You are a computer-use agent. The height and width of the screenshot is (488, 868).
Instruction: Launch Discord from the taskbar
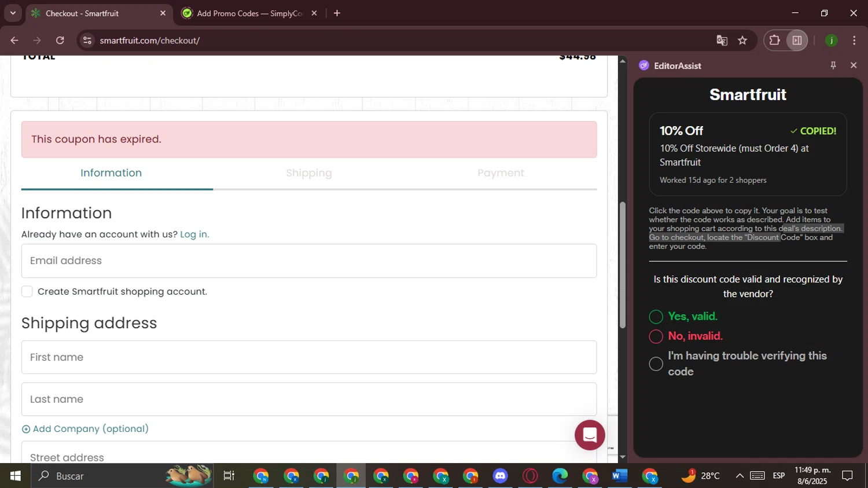coord(500,476)
